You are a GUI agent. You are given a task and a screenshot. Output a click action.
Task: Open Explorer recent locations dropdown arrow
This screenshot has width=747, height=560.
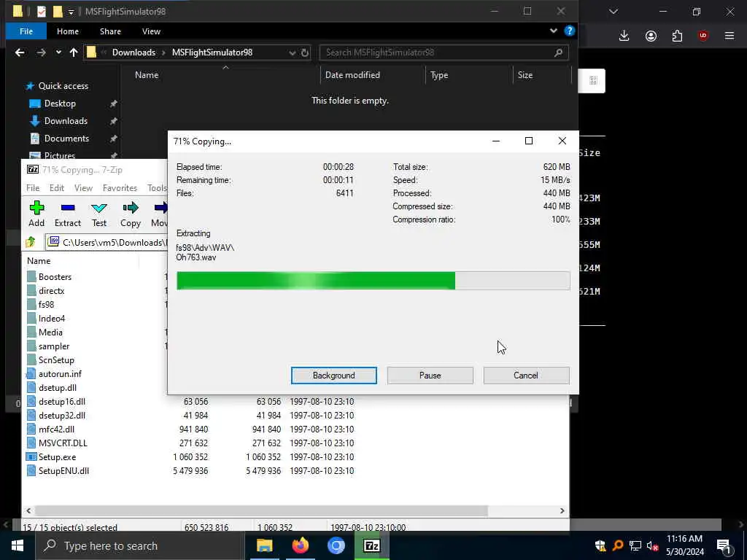pos(58,52)
